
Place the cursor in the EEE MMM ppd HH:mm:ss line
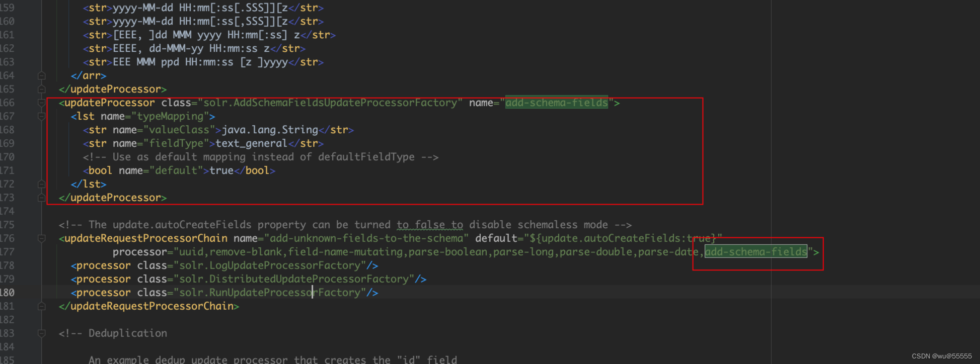(x=203, y=62)
